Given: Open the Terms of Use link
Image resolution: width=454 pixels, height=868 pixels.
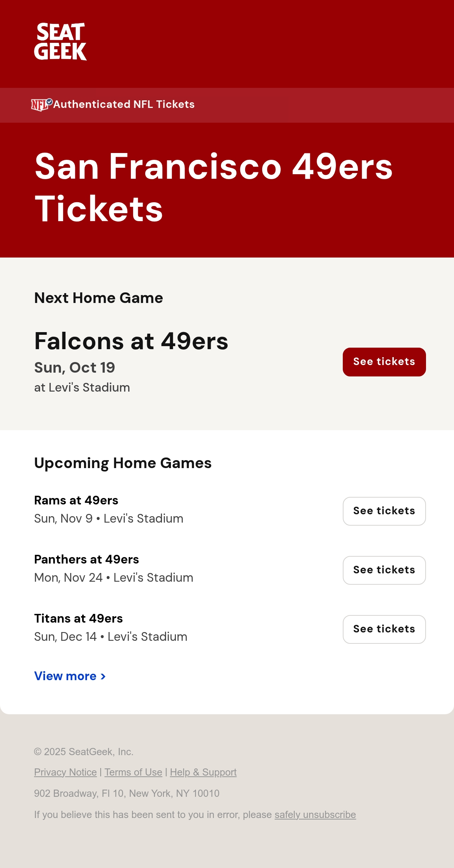Looking at the screenshot, I should coord(133,772).
